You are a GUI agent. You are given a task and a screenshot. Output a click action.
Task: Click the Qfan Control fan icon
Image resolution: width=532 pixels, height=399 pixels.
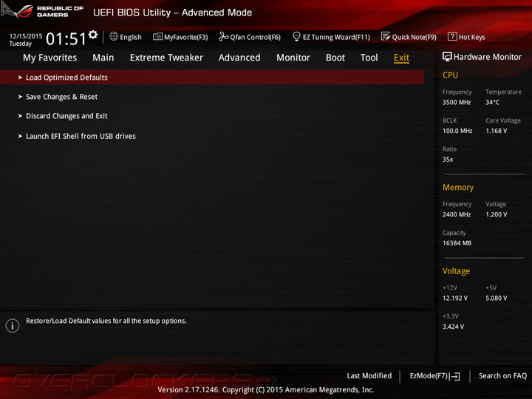point(223,36)
